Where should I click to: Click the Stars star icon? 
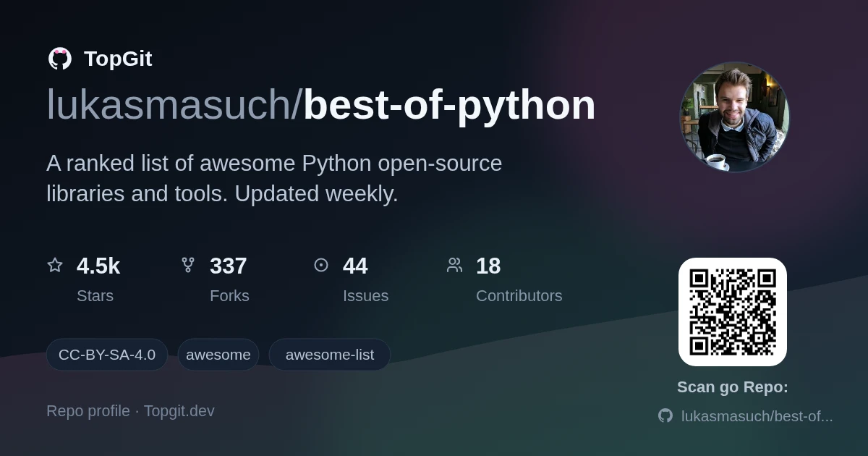point(55,265)
